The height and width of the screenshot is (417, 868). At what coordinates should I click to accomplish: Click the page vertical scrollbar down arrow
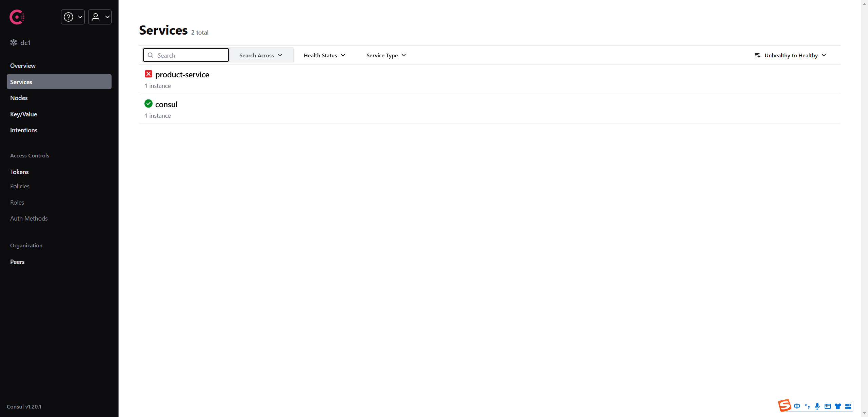[864, 414]
